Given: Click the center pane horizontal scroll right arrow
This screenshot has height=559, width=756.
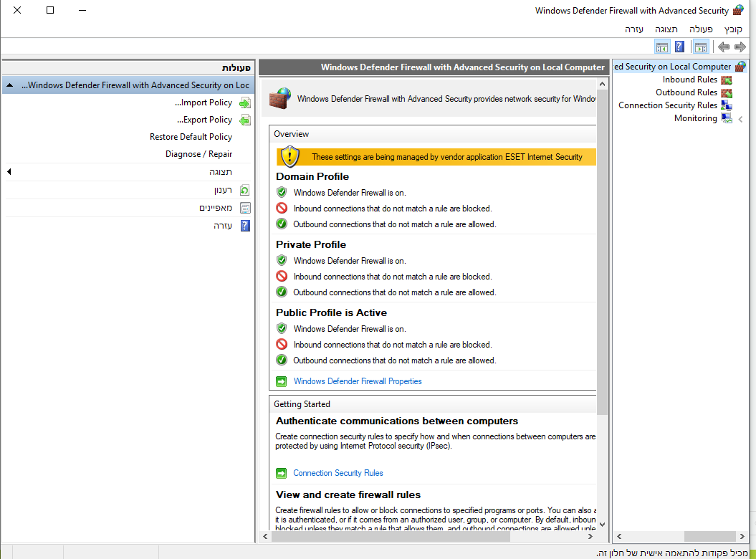Looking at the screenshot, I should (x=590, y=536).
